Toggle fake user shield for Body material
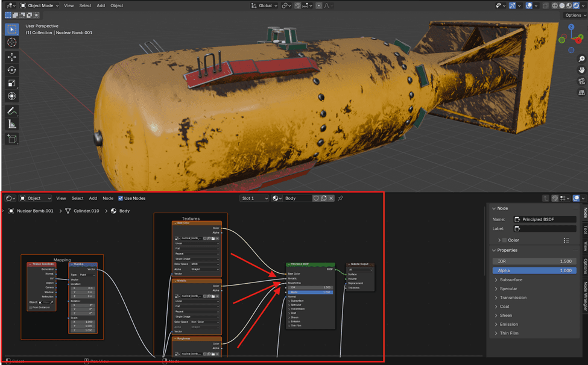This screenshot has height=365, width=588. (316, 198)
